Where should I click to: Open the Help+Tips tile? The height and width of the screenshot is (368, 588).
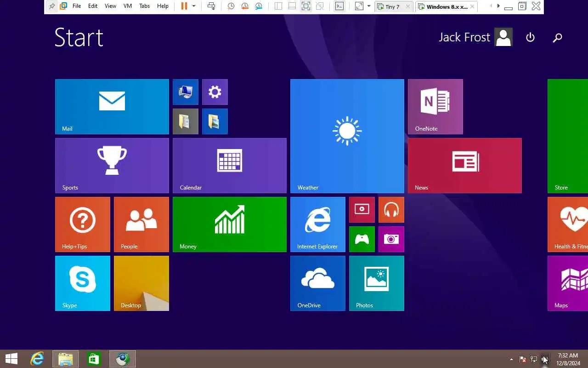83,224
